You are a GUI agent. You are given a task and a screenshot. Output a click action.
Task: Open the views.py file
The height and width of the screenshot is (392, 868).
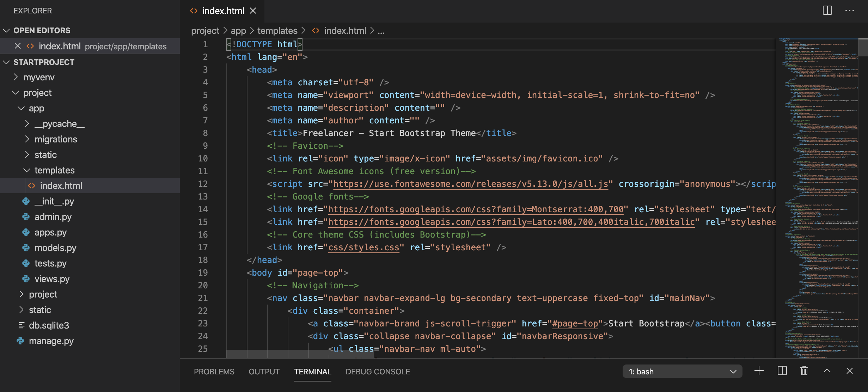coord(52,279)
